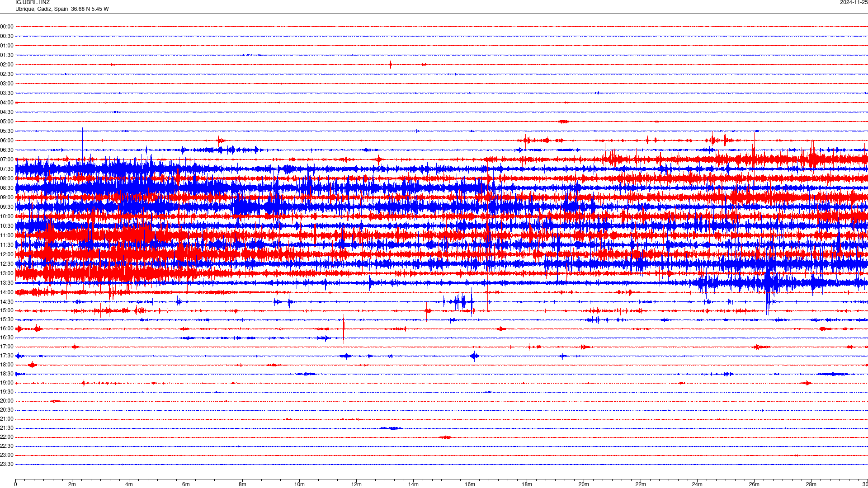This screenshot has width=868, height=488.
Task: Select the 04:30 row time label
Action: [x=7, y=112]
